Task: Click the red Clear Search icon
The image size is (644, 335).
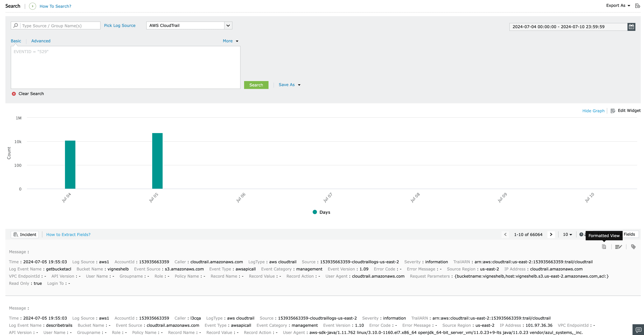Action: point(14,94)
